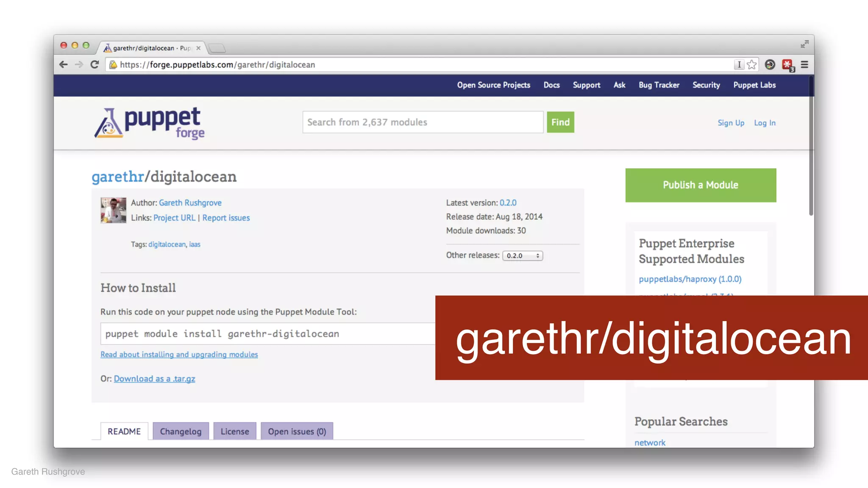Click the page vertical scrollbar

coord(811,146)
